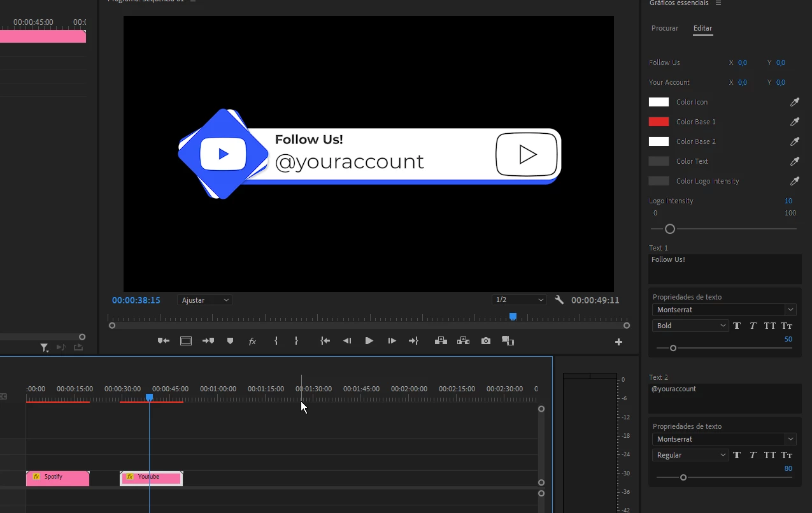Click the Add Marker icon in transport bar
Viewport: 812px width, 513px height.
click(x=231, y=341)
